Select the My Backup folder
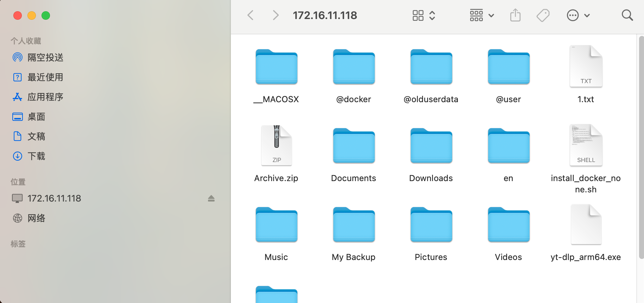 [354, 225]
